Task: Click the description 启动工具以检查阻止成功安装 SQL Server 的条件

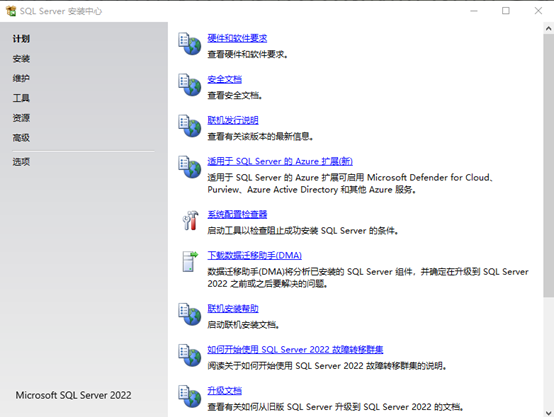Action: click(x=303, y=231)
